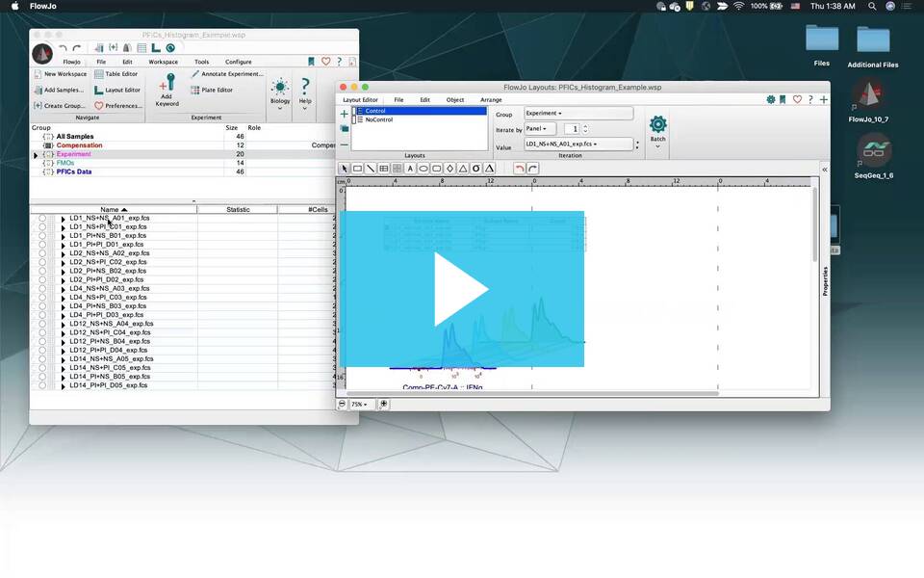Screen dimensions: 924x578
Task: Open the Batch gear button
Action: click(657, 128)
